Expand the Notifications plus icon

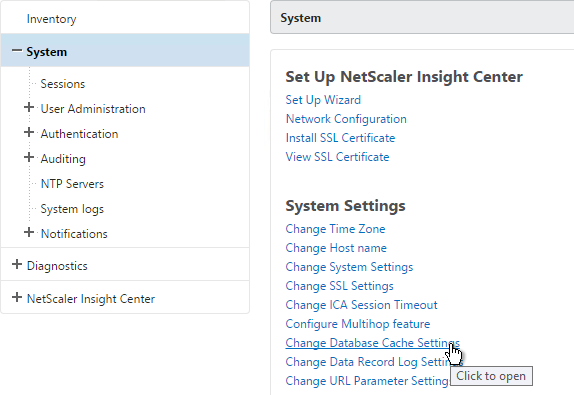tap(29, 232)
